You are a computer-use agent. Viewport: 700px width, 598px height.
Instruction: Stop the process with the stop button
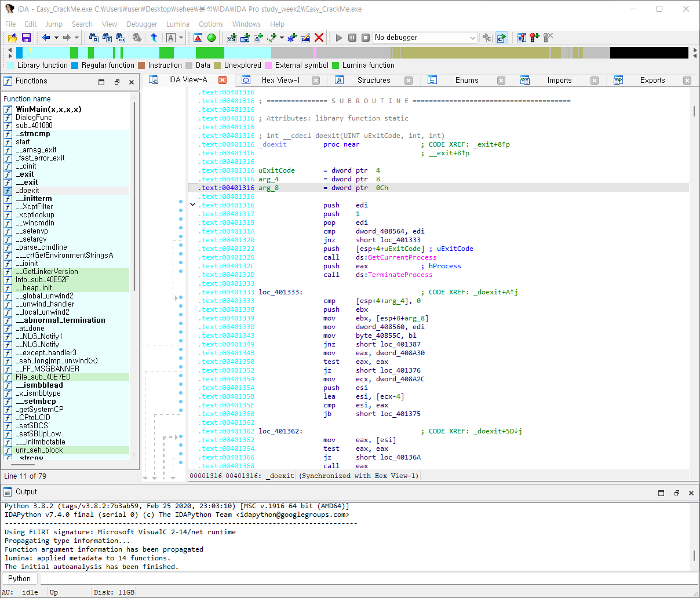tap(366, 38)
